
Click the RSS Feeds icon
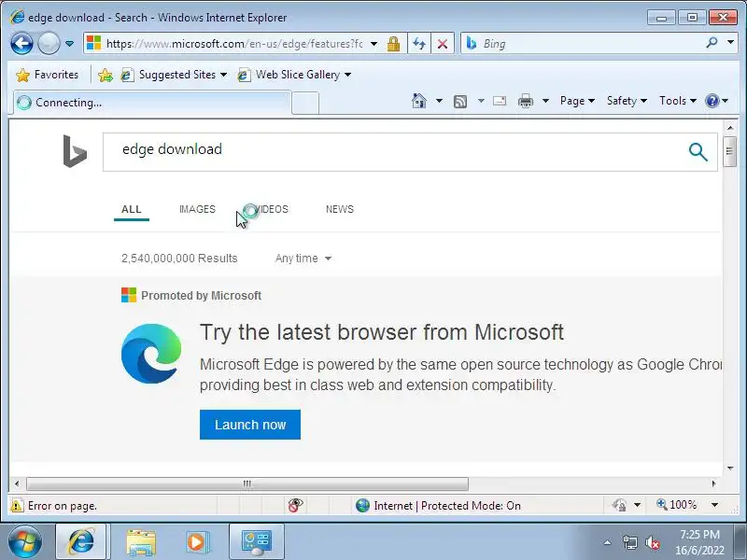pyautogui.click(x=460, y=101)
